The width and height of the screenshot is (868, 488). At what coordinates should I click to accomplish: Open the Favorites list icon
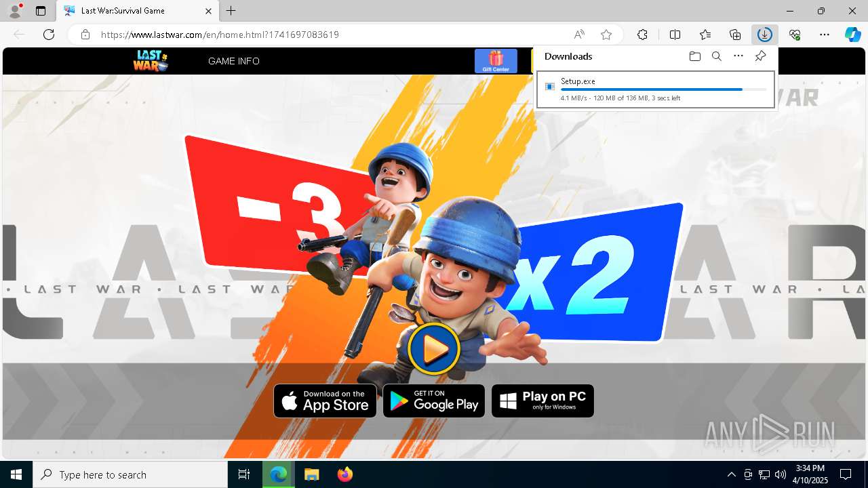[x=705, y=35]
